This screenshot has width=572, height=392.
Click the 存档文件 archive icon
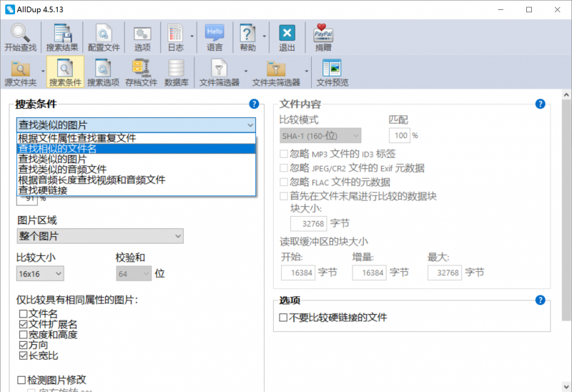click(x=141, y=68)
